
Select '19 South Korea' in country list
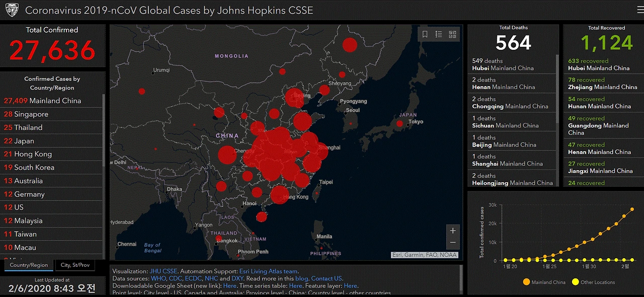point(52,167)
